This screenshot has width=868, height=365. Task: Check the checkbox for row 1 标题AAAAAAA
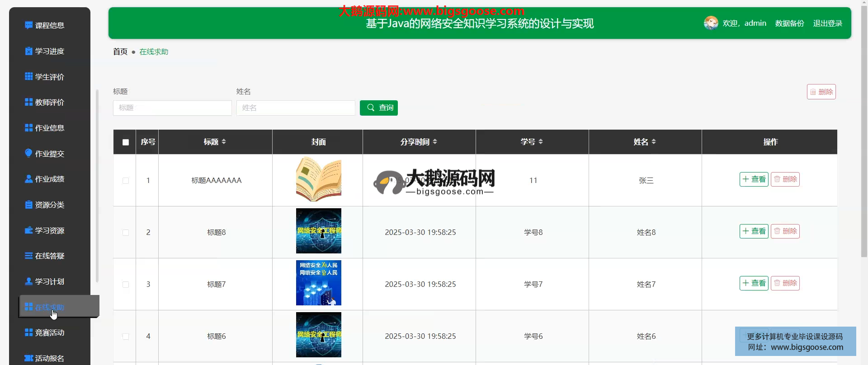click(x=126, y=181)
